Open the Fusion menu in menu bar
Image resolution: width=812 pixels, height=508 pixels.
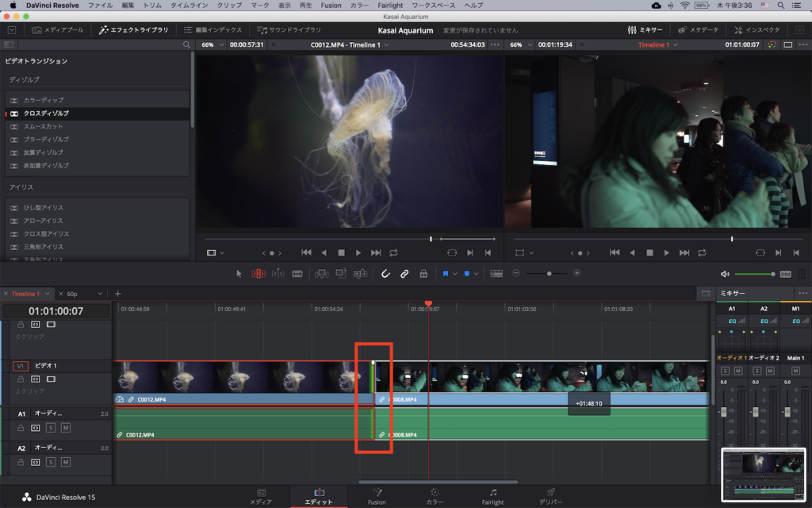[331, 6]
